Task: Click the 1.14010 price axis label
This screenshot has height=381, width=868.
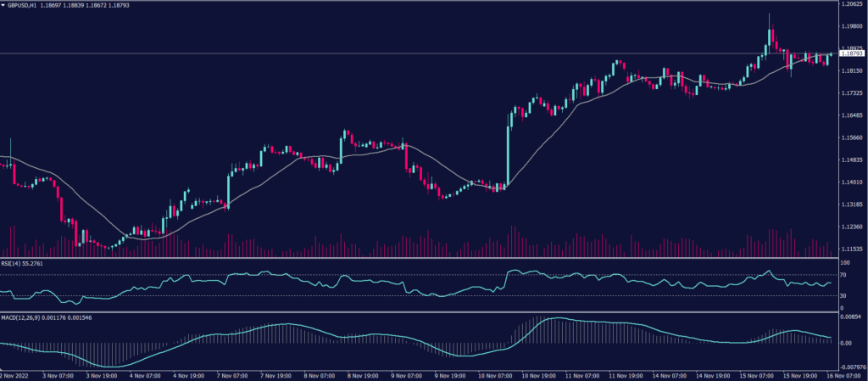Action: click(x=849, y=182)
